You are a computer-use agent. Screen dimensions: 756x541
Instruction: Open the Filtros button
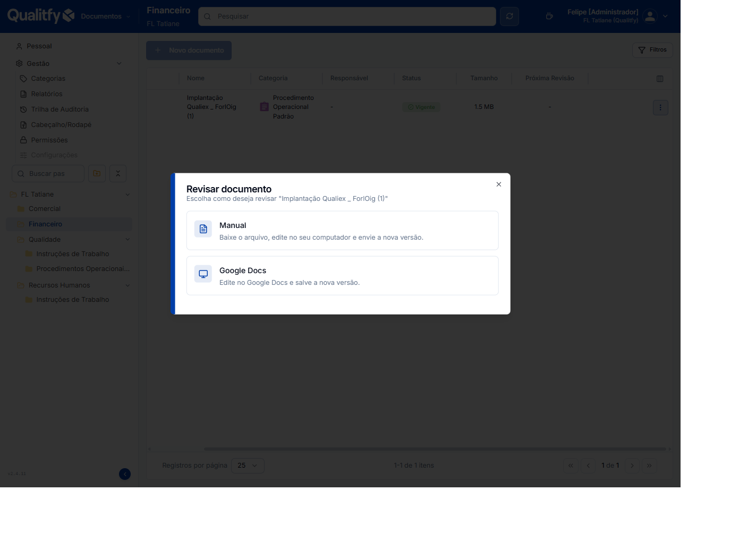pyautogui.click(x=652, y=50)
